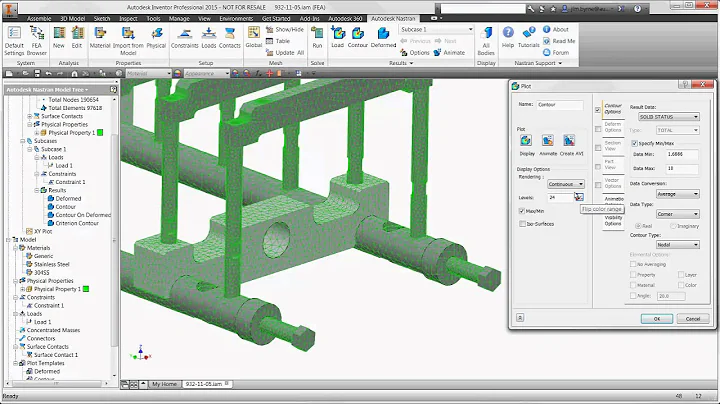This screenshot has width=720, height=404.
Task: Collapse the Results tree node
Action: [37, 190]
